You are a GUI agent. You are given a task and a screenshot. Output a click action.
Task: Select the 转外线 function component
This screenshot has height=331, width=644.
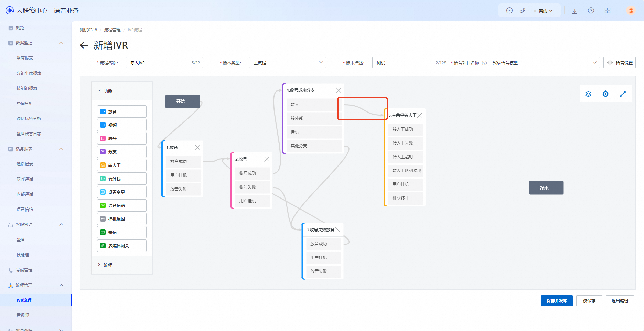(x=122, y=179)
